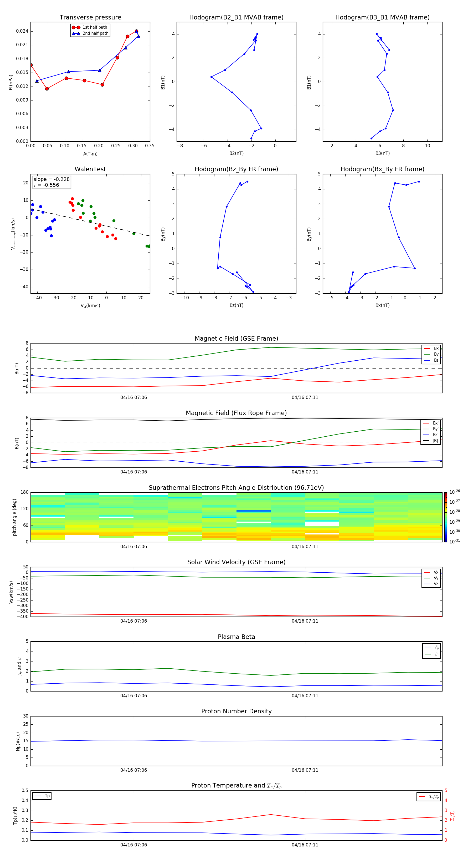Click 'Solar Wind Velocity (GSE Frame)' title

point(236,562)
